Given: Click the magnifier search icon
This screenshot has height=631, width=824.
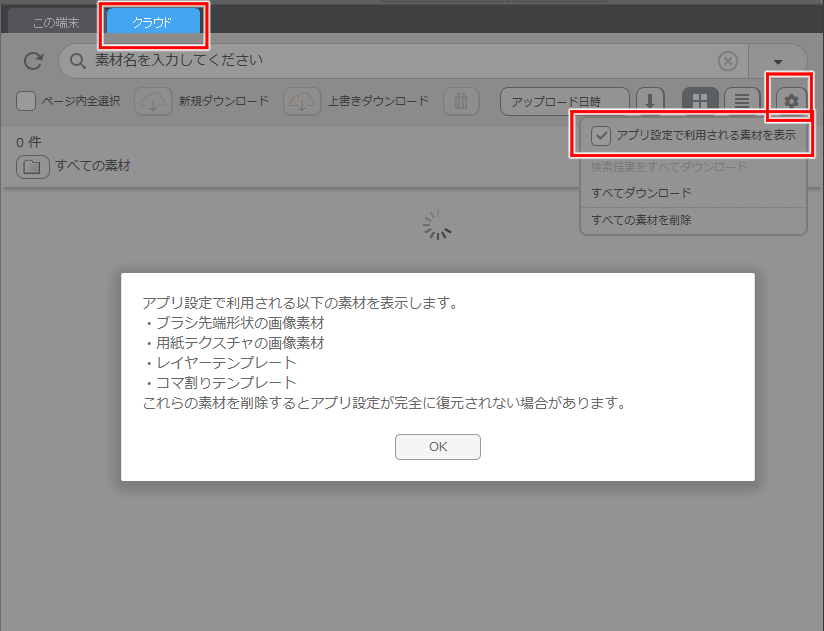Looking at the screenshot, I should [77, 61].
